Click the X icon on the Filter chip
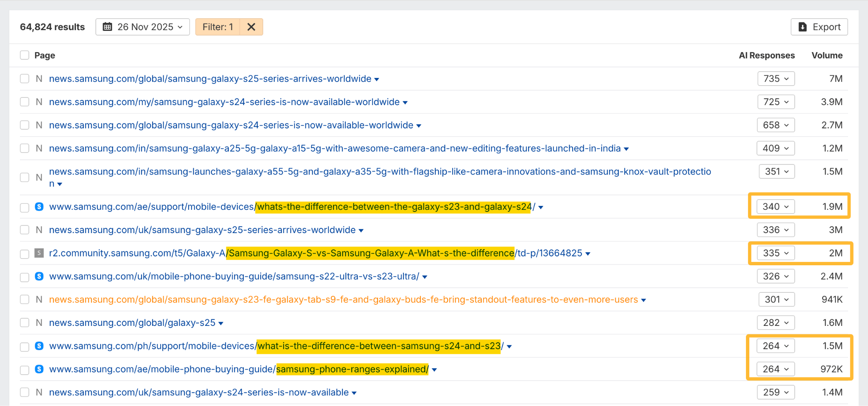Image resolution: width=868 pixels, height=406 pixels. tap(251, 27)
